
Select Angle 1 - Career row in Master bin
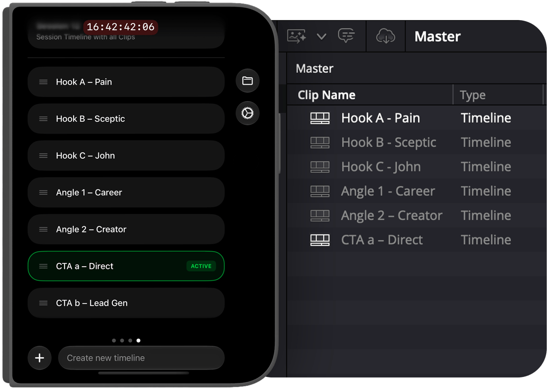click(416, 191)
